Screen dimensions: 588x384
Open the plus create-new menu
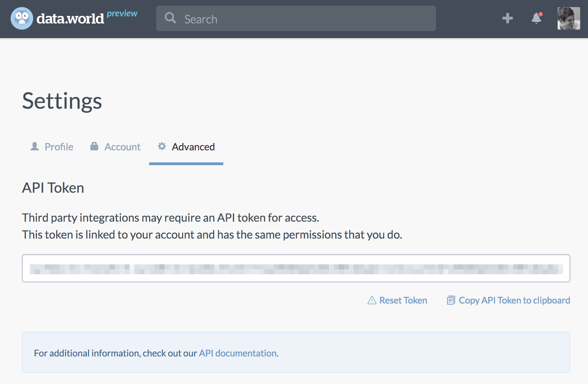coord(507,18)
